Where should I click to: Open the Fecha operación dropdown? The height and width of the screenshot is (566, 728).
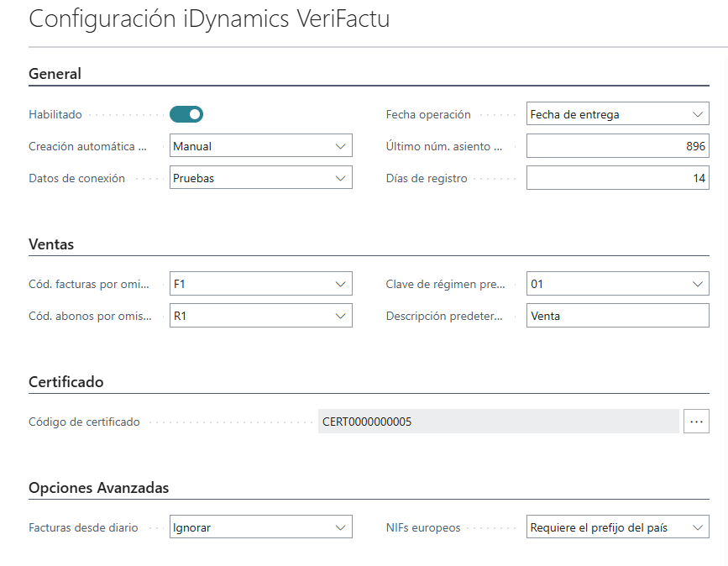pos(617,114)
